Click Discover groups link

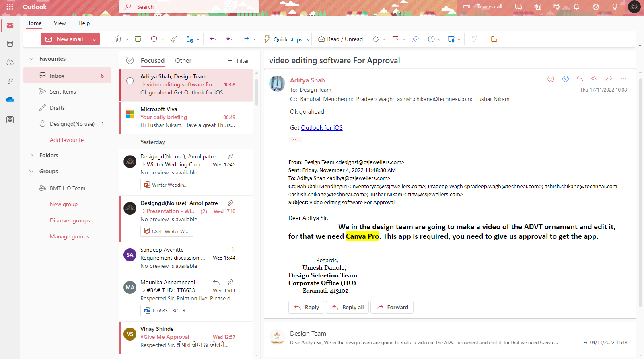pos(70,220)
